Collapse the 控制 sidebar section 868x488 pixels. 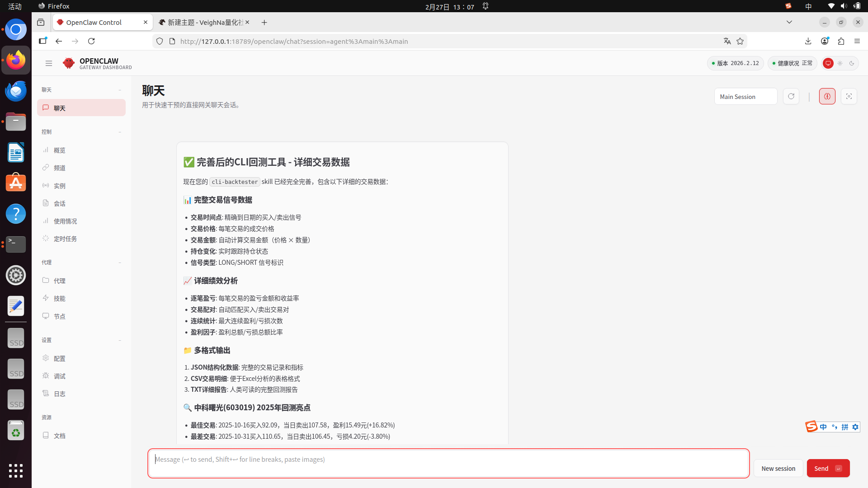pyautogui.click(x=120, y=132)
